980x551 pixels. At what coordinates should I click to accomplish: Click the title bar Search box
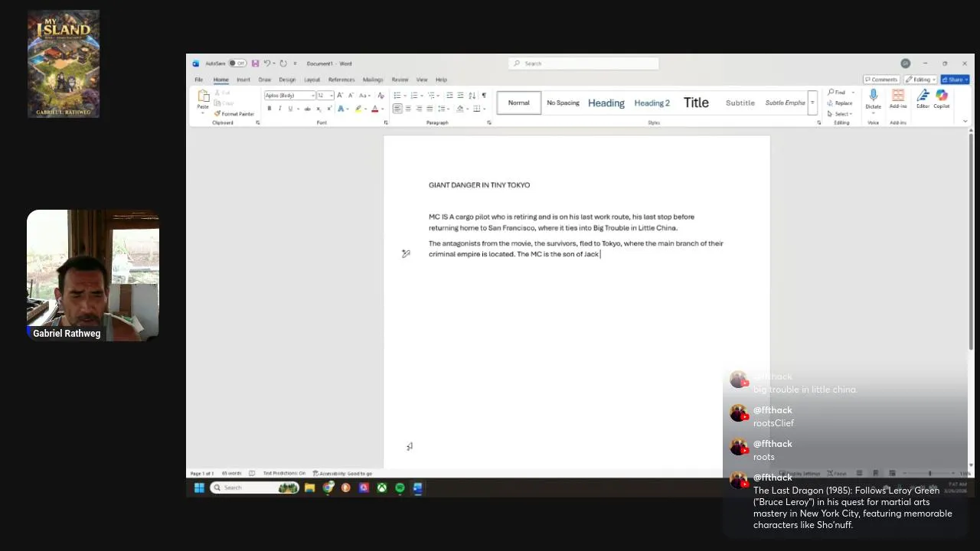[583, 64]
